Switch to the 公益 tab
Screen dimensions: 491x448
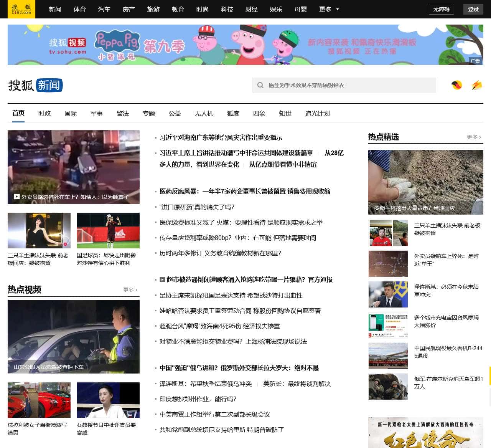(175, 113)
